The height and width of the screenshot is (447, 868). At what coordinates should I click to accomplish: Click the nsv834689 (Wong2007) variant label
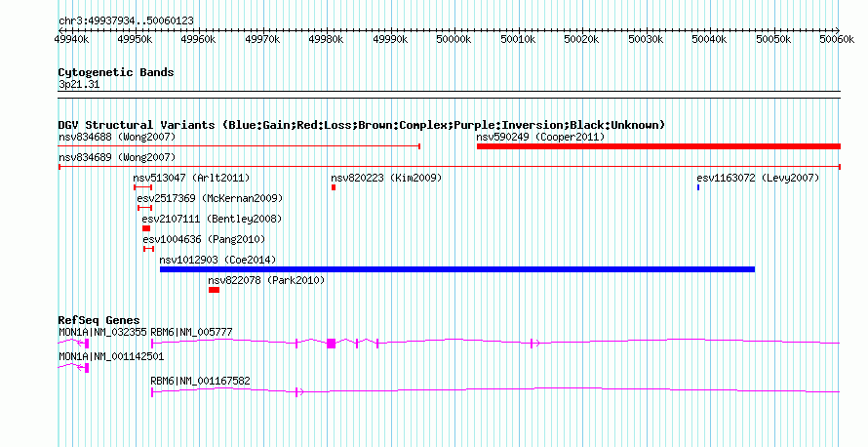[117, 157]
